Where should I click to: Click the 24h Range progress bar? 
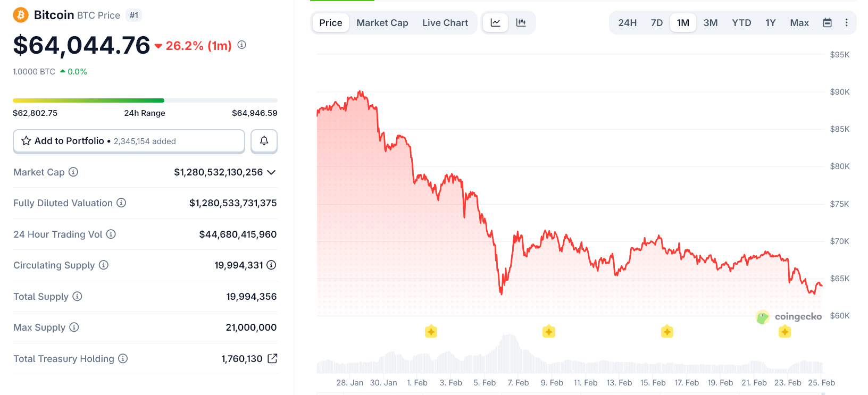(145, 100)
